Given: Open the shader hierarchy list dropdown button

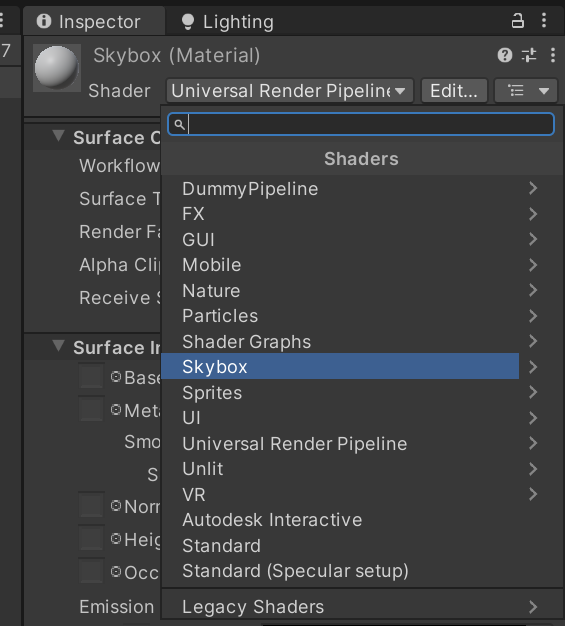Looking at the screenshot, I should [526, 91].
